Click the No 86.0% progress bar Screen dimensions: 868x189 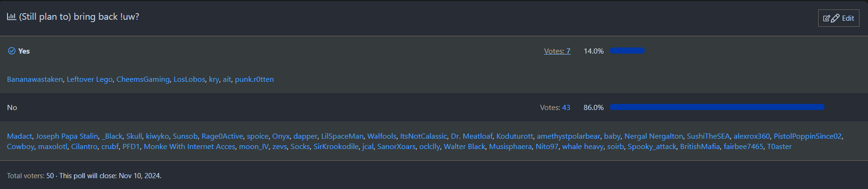click(716, 107)
